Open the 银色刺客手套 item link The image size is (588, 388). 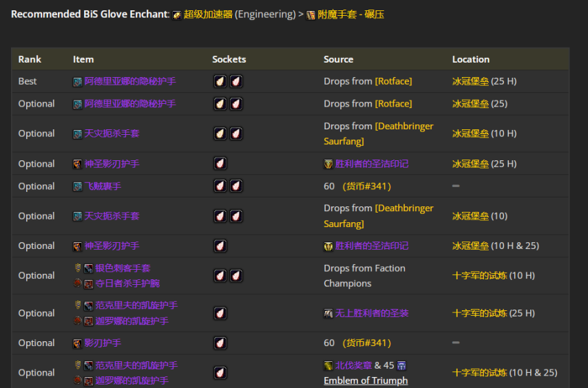pyautogui.click(x=123, y=268)
